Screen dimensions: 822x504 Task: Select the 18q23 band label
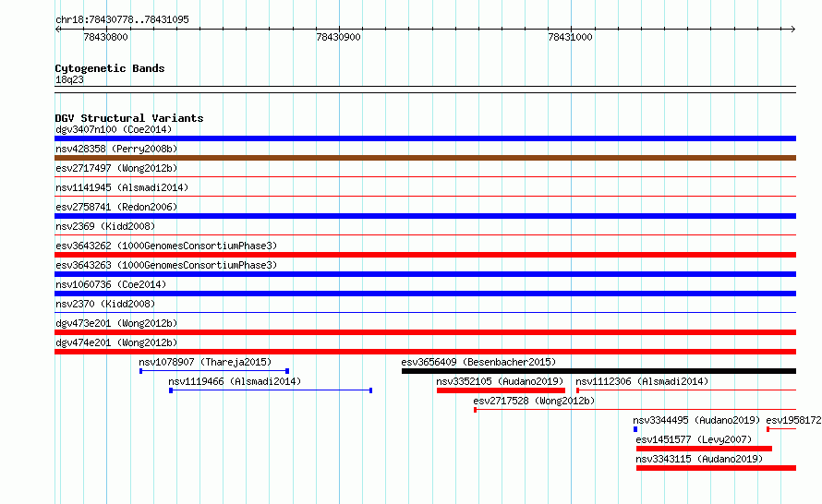point(69,79)
